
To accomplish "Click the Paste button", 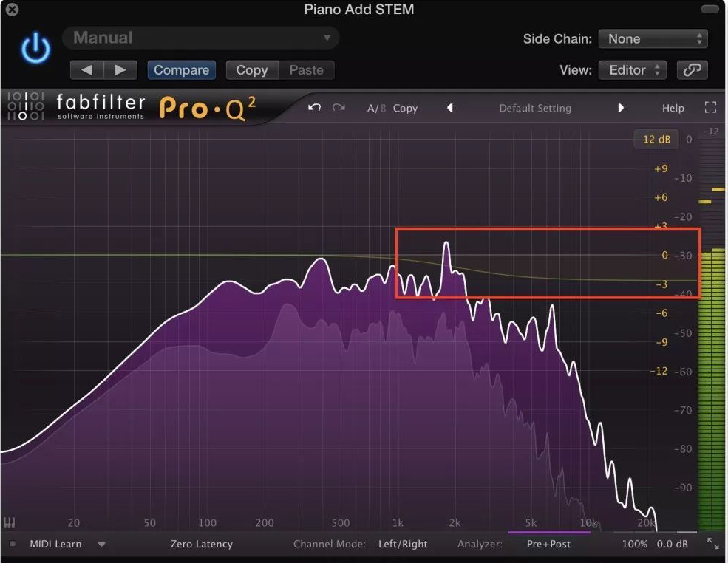I will (x=307, y=70).
